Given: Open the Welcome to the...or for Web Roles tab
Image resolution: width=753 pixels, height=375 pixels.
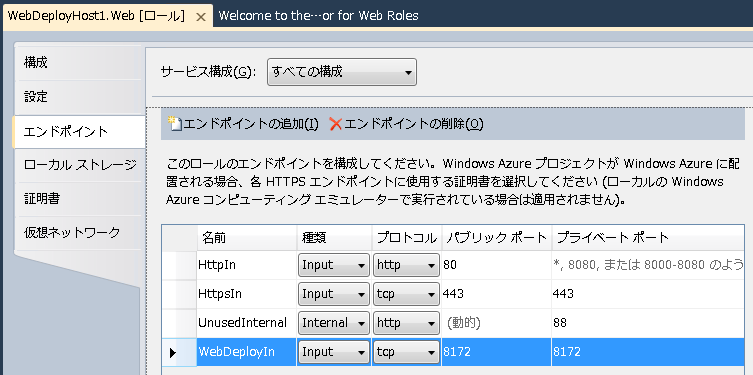Looking at the screenshot, I should [318, 16].
